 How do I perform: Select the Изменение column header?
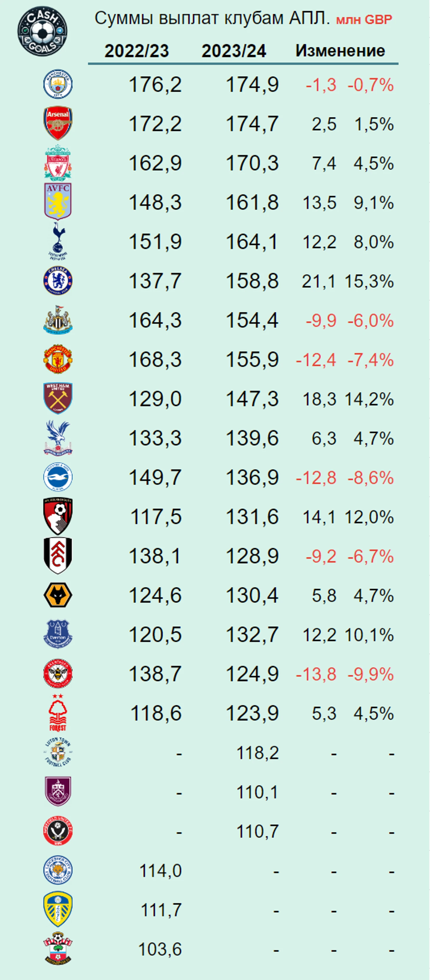tap(340, 51)
